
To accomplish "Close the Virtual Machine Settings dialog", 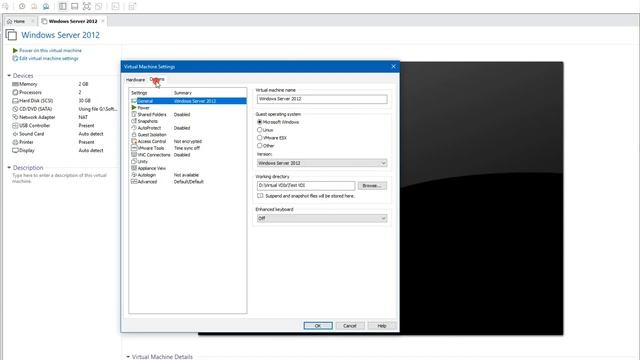I will pos(393,67).
